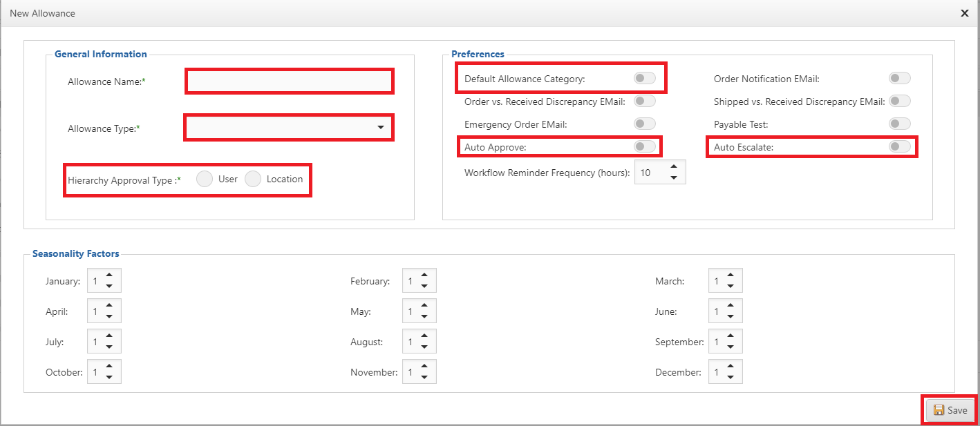Select User hierarchy approval type
Image resolution: width=980 pixels, height=426 pixels.
(205, 180)
